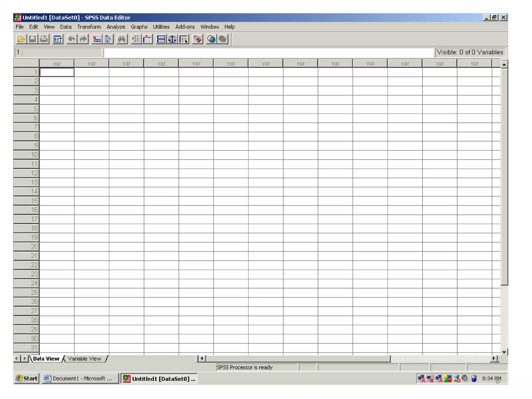Click the Windows Start button
The width and height of the screenshot is (532, 399).
(27, 378)
